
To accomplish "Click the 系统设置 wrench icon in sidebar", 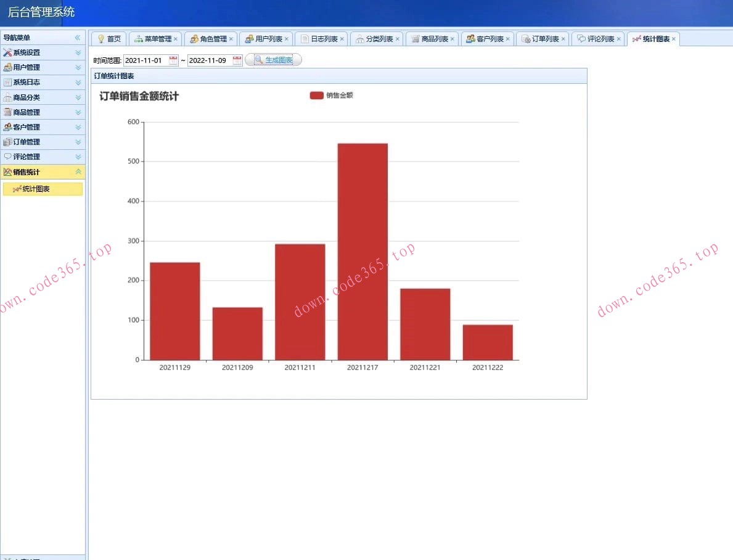I will click(x=7, y=52).
